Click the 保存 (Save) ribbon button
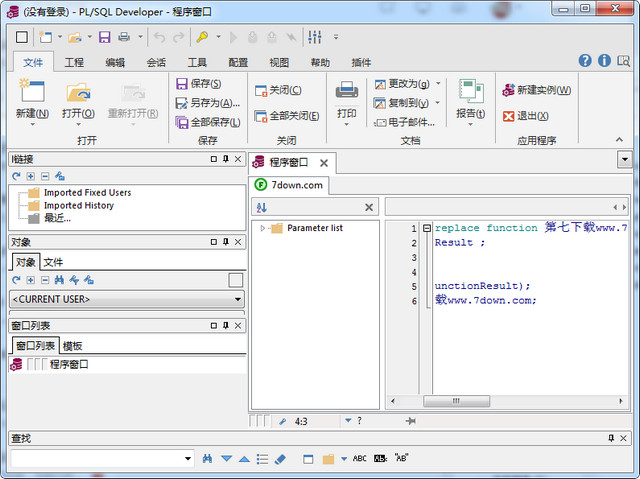The height and width of the screenshot is (479, 640). click(x=198, y=84)
